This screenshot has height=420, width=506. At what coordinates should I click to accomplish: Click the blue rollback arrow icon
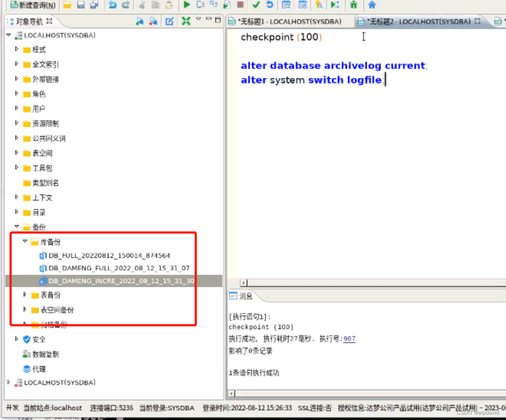[269, 6]
